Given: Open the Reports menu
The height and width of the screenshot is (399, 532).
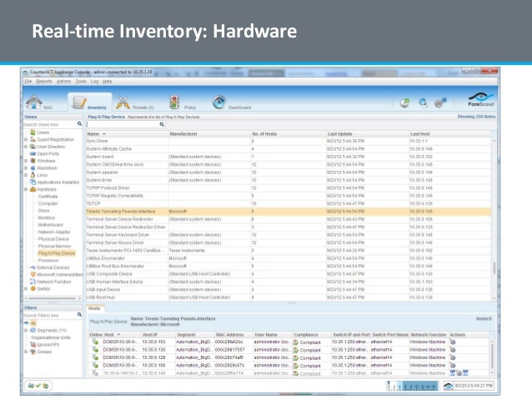Looking at the screenshot, I should click(x=44, y=82).
